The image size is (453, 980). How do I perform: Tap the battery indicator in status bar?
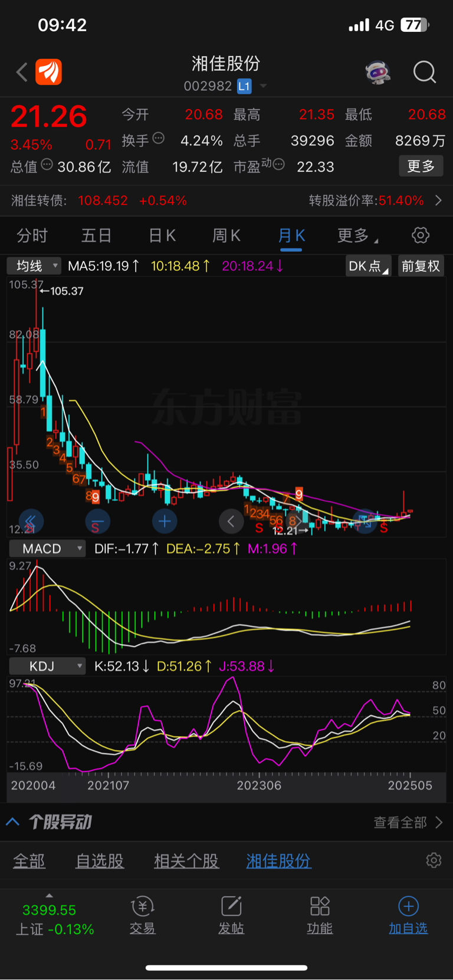click(415, 25)
